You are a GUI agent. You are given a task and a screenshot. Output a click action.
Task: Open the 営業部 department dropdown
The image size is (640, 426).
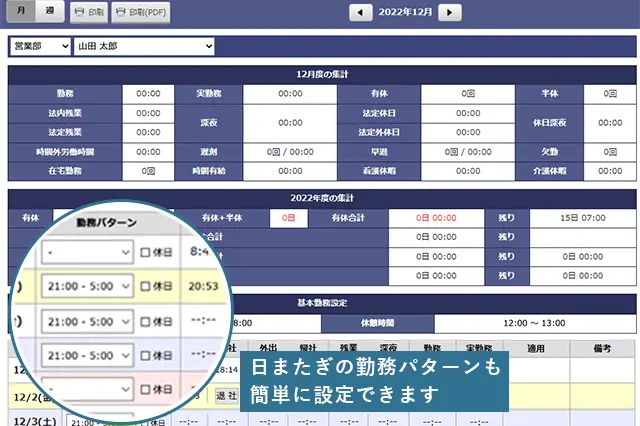point(40,46)
